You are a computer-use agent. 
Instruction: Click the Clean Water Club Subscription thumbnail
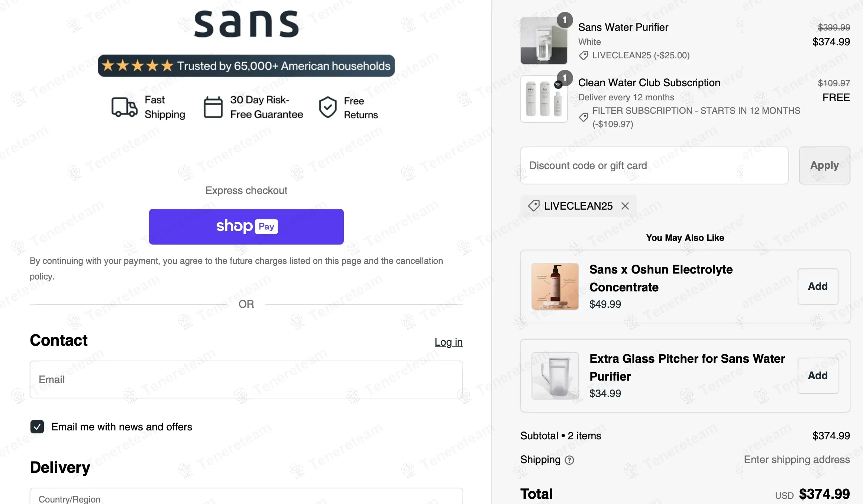point(544,99)
